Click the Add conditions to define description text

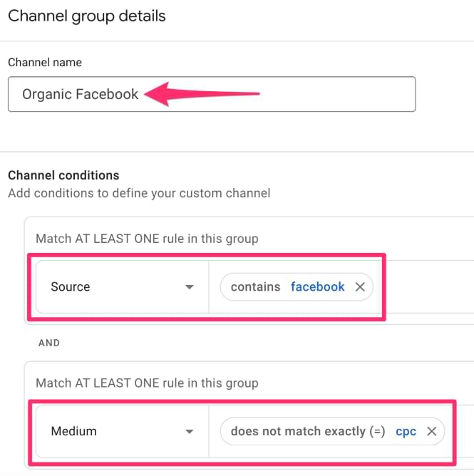point(139,193)
